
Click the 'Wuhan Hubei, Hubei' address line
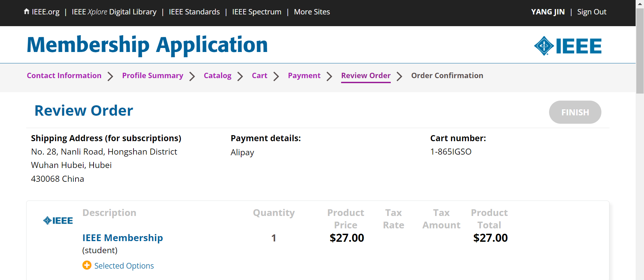pos(71,165)
